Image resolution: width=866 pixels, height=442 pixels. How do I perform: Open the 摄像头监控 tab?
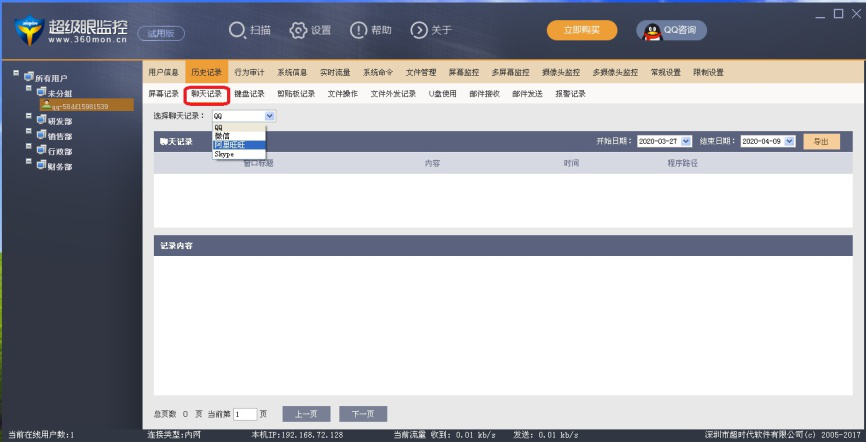coord(561,72)
